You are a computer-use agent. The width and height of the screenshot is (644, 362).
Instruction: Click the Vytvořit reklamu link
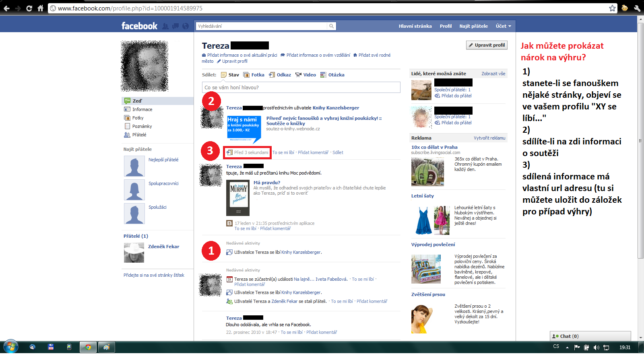pos(489,138)
